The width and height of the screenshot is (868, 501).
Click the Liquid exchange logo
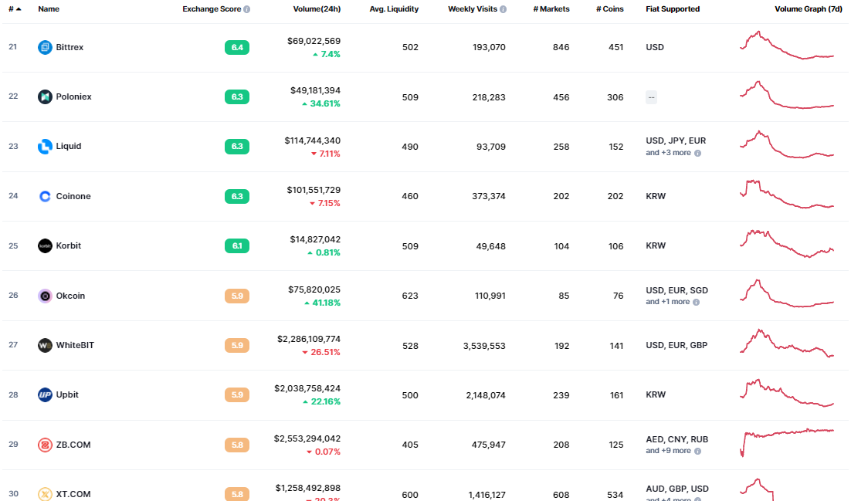coord(45,146)
